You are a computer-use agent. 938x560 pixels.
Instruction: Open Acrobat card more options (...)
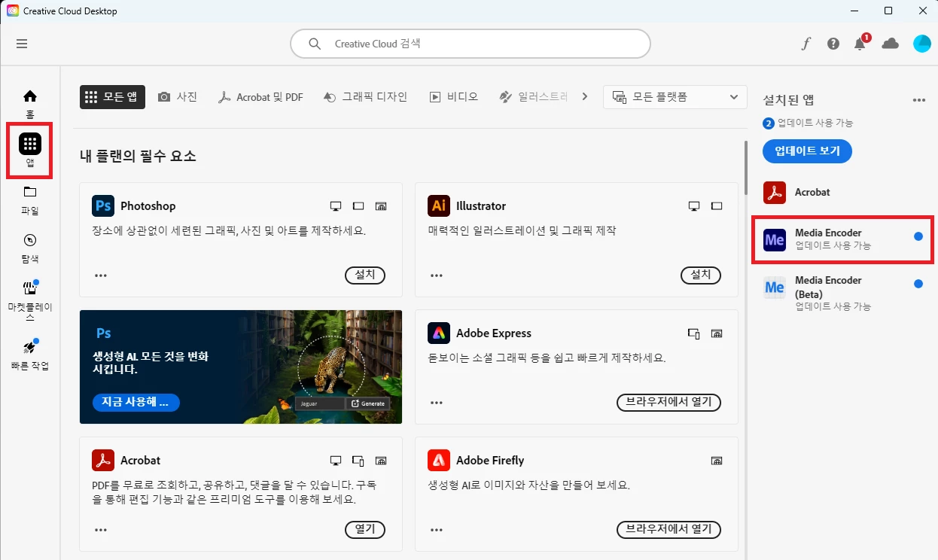(x=101, y=530)
